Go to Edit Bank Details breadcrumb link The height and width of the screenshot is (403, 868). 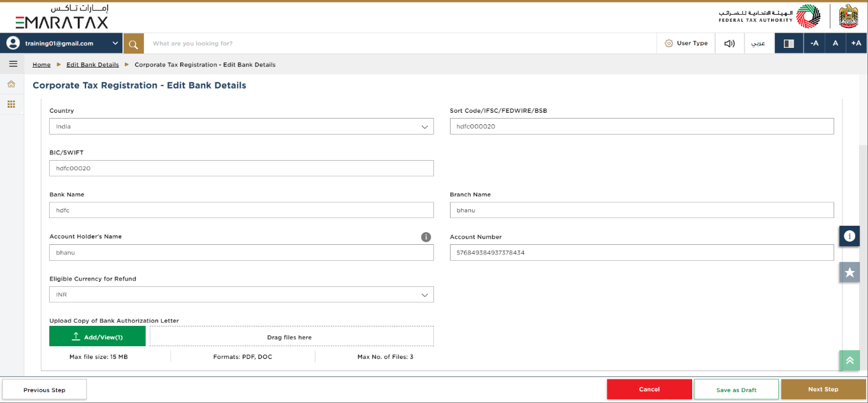click(92, 64)
